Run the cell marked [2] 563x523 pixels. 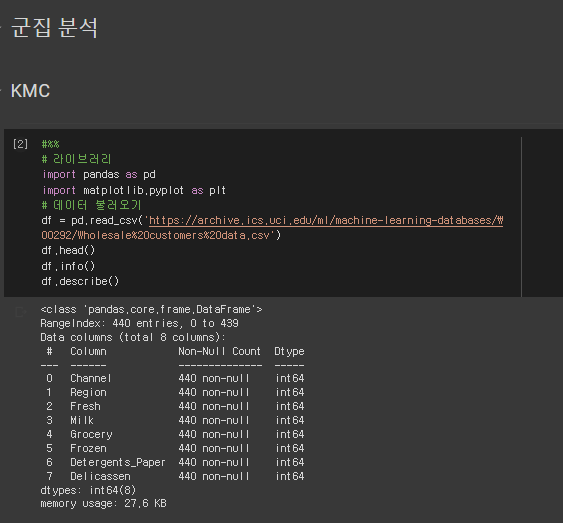pyautogui.click(x=20, y=144)
